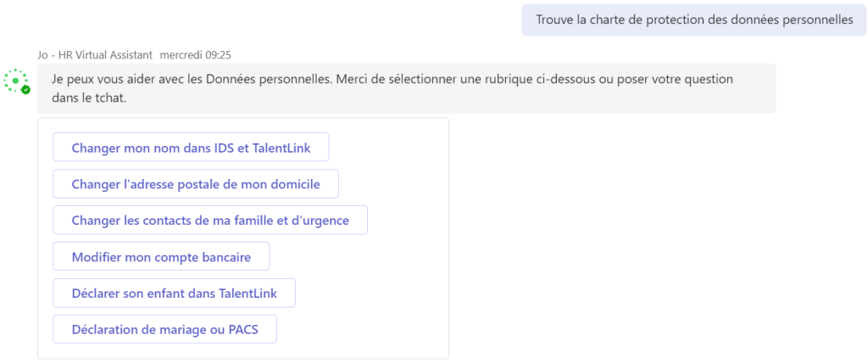
Task: Click the green presence status badge
Action: 25,89
